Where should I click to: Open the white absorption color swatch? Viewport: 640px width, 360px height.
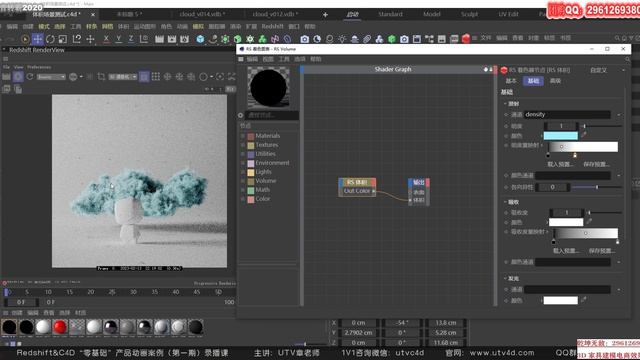[566, 222]
